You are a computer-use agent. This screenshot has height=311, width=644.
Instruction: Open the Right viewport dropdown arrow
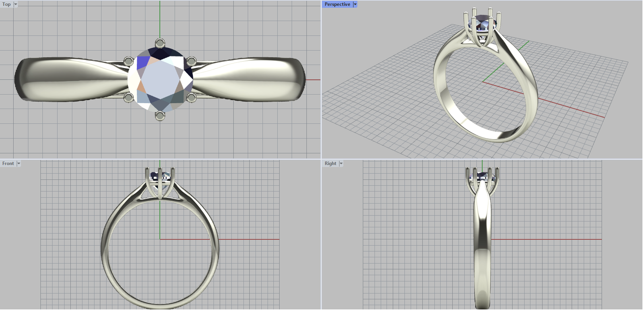point(341,164)
